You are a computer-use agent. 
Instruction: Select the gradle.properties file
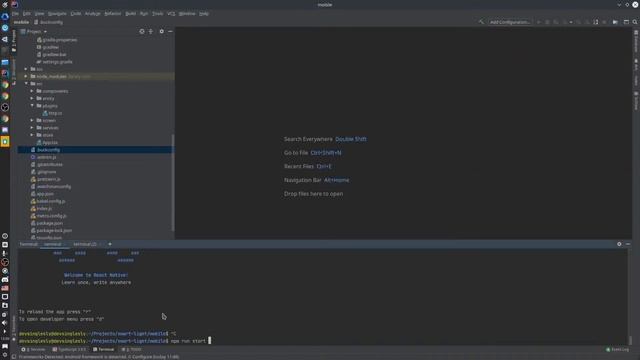click(x=57, y=40)
